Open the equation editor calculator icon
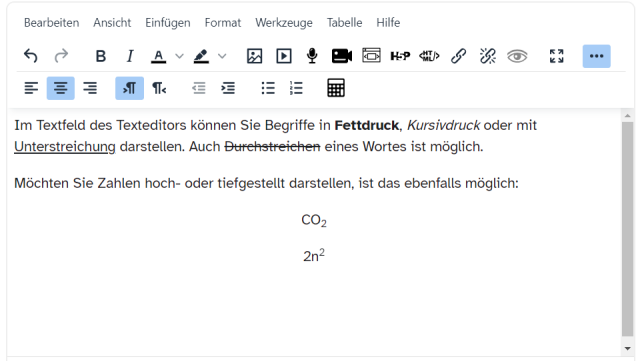 pos(336,88)
